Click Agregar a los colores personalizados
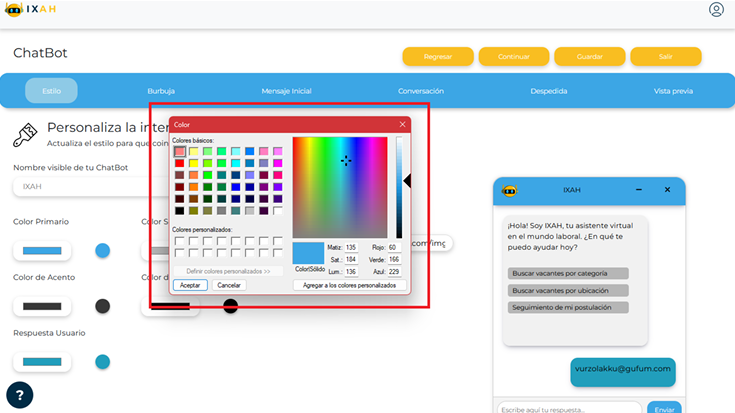Viewport: 735px width, 413px height. [x=349, y=285]
